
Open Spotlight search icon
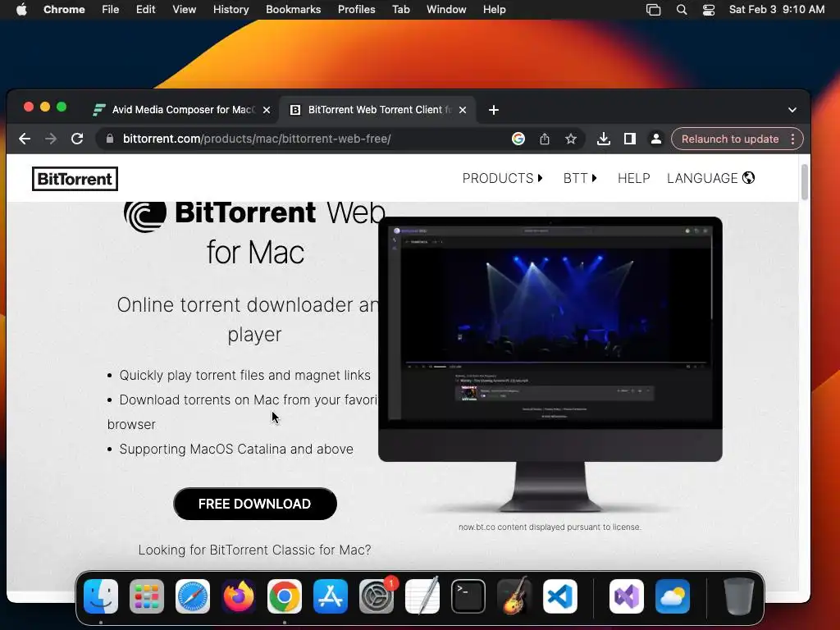coord(682,10)
